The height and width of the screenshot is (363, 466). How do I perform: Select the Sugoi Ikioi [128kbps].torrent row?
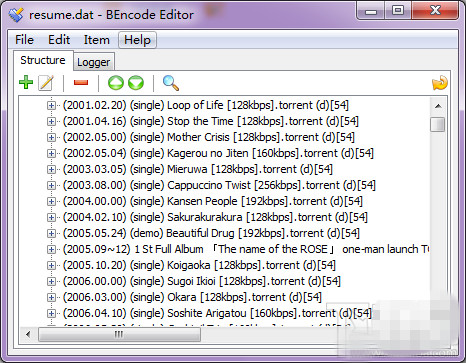click(x=202, y=281)
